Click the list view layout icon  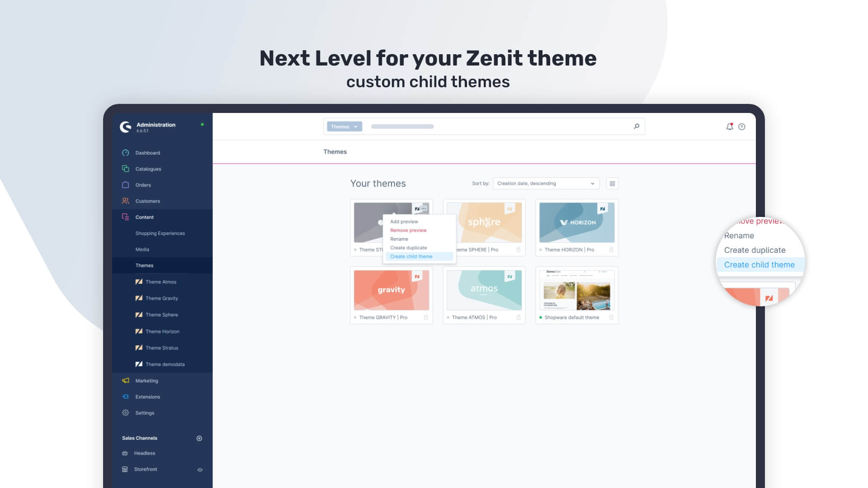click(612, 183)
